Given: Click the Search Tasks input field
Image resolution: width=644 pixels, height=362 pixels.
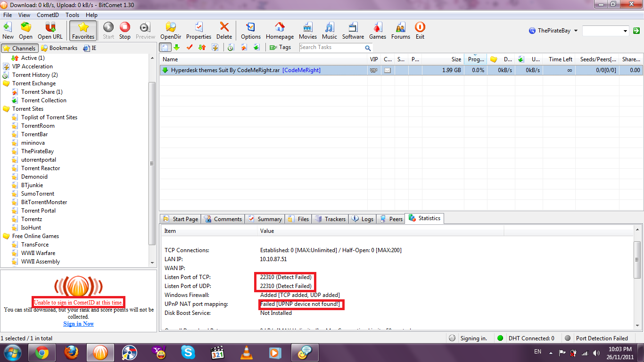Looking at the screenshot, I should (331, 48).
